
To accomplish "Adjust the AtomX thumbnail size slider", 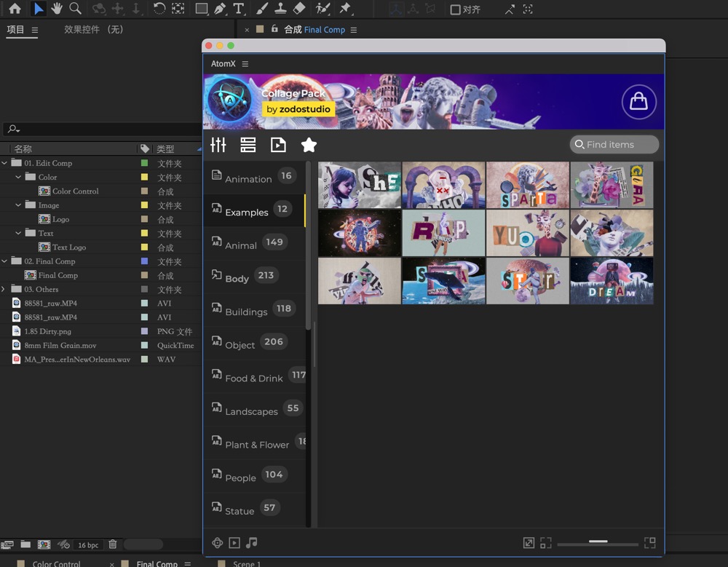I will (x=598, y=542).
